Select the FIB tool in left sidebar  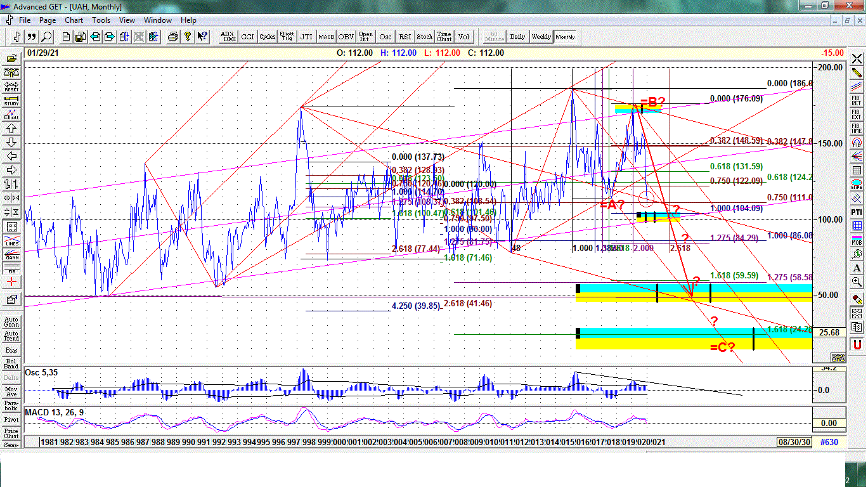11,268
